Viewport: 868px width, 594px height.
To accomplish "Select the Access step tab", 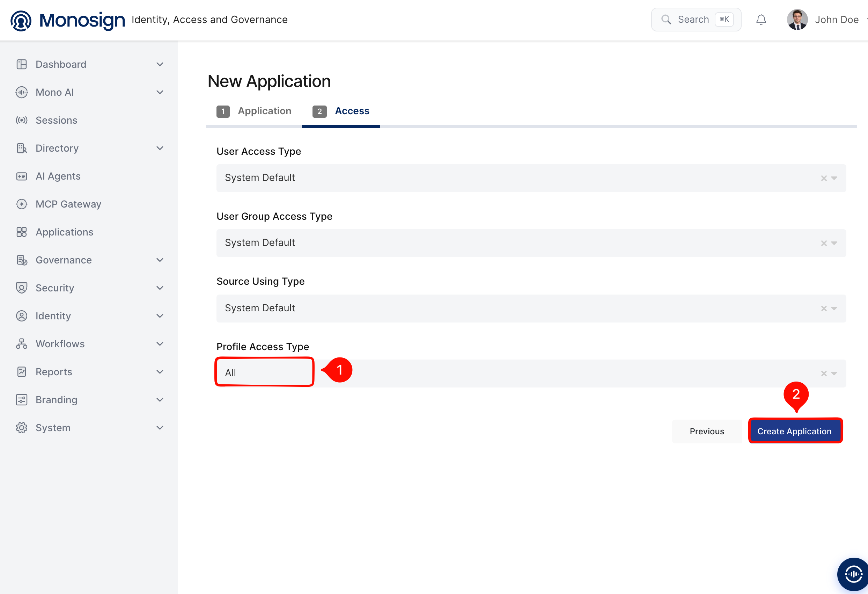I will (341, 111).
